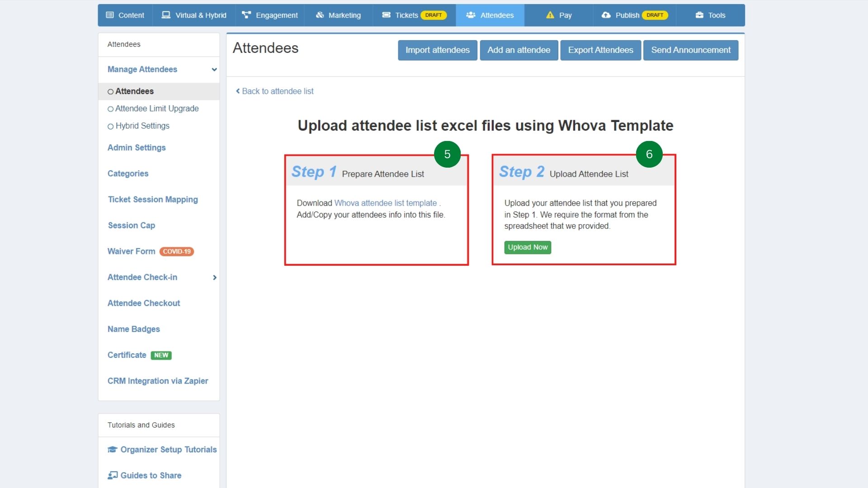The image size is (868, 488).
Task: Click the Tools toolbox icon
Action: 699,15
